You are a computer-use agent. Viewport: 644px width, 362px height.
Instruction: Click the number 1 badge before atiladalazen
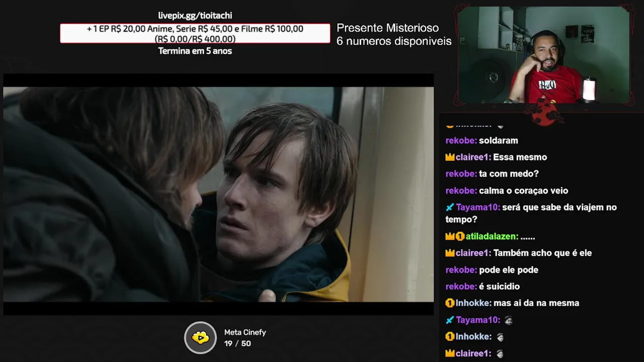(460, 236)
